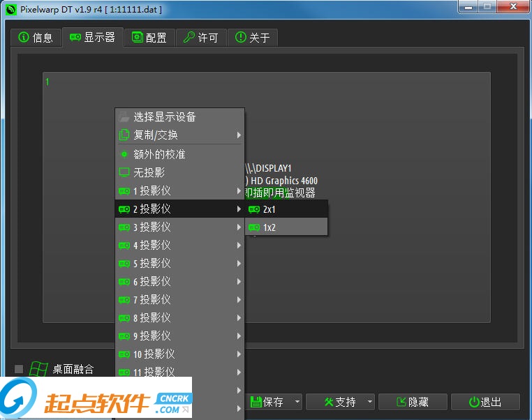Toggle the 桌面融合 checkbox
Image resolution: width=532 pixels, height=420 pixels.
point(19,369)
